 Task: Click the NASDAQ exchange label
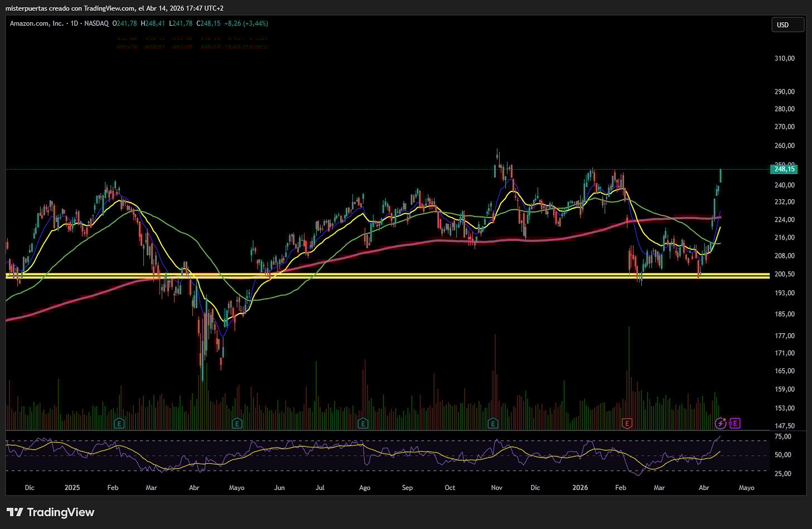[97, 23]
